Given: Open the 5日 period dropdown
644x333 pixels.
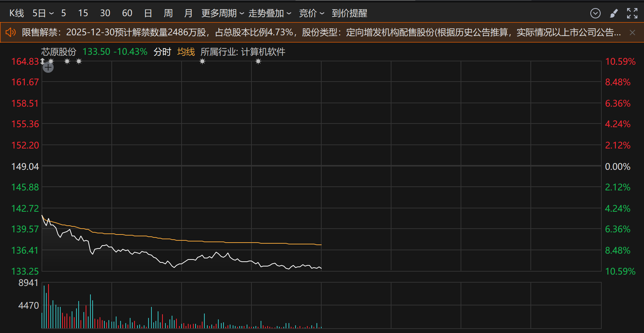Looking at the screenshot, I should (x=43, y=14).
